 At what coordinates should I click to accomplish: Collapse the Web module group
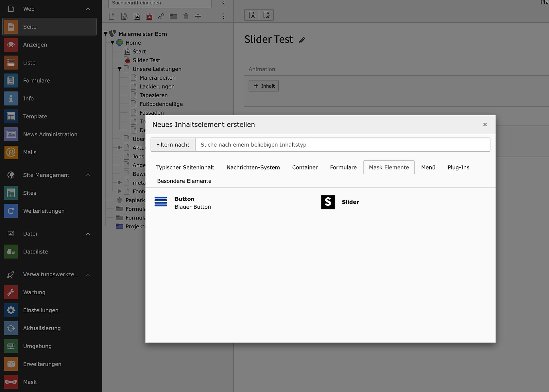88,9
